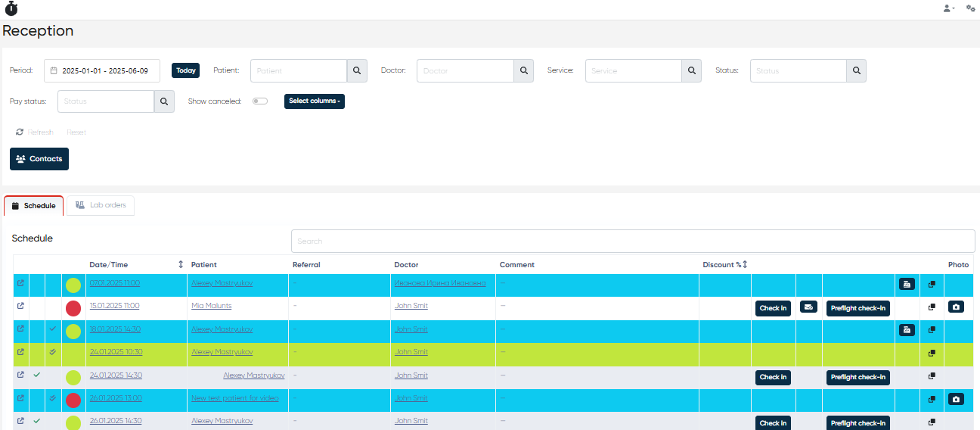The image size is (980, 430).
Task: Expand the Select columns dropdown
Action: 314,101
